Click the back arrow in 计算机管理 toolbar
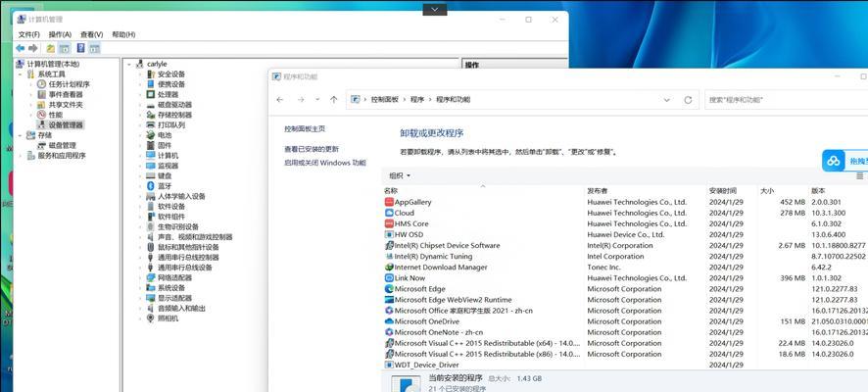868x392 pixels. pos(20,48)
